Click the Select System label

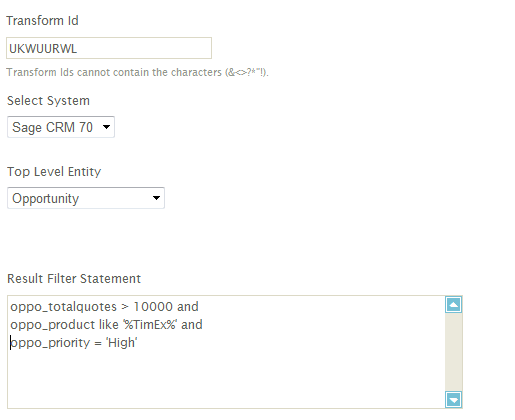[x=48, y=101]
